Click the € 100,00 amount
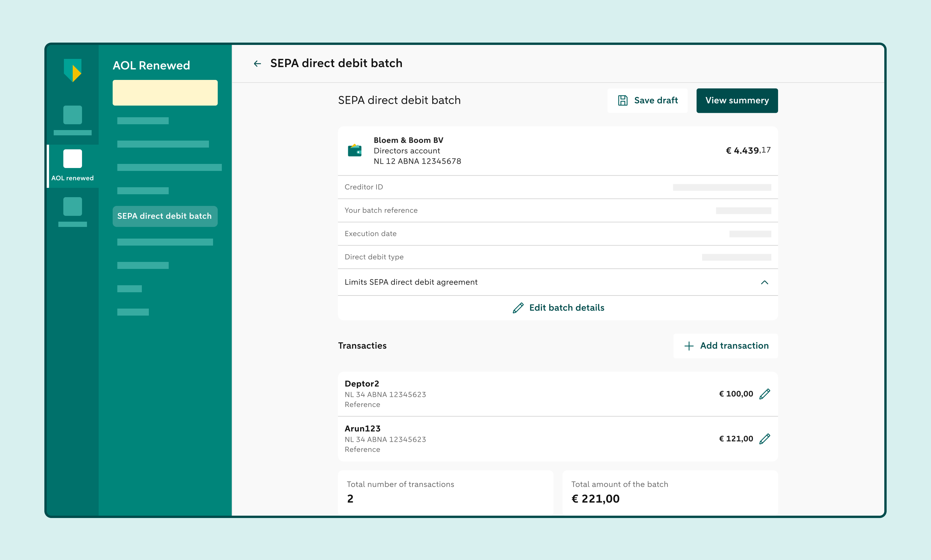The width and height of the screenshot is (931, 560). click(736, 394)
